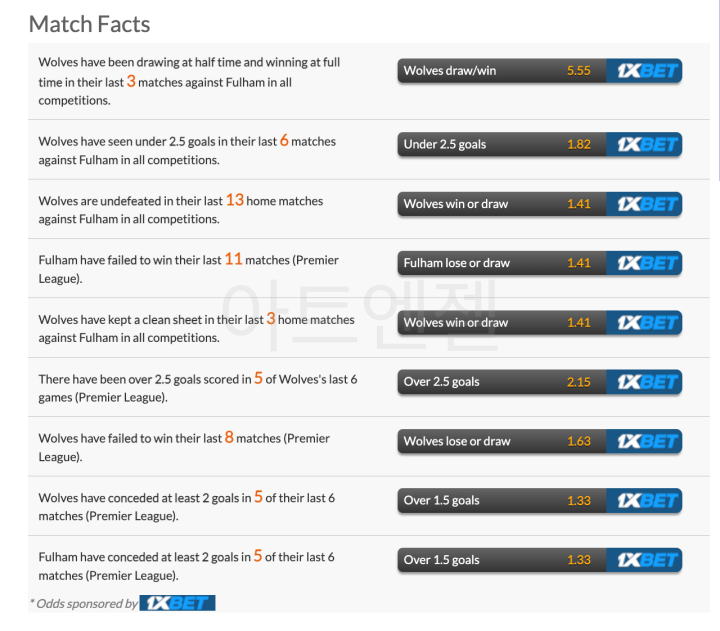720x631 pixels.
Task: Click the 'Match Facts' heading
Action: click(x=89, y=23)
